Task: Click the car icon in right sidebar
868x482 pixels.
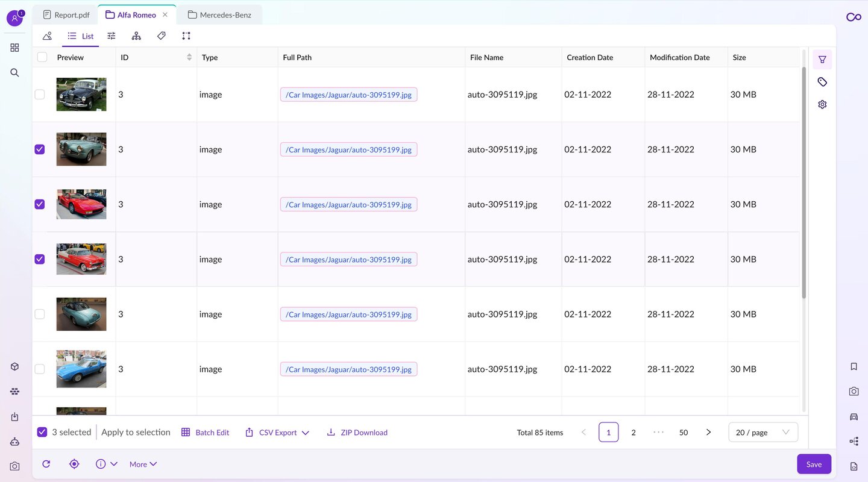Action: click(854, 416)
